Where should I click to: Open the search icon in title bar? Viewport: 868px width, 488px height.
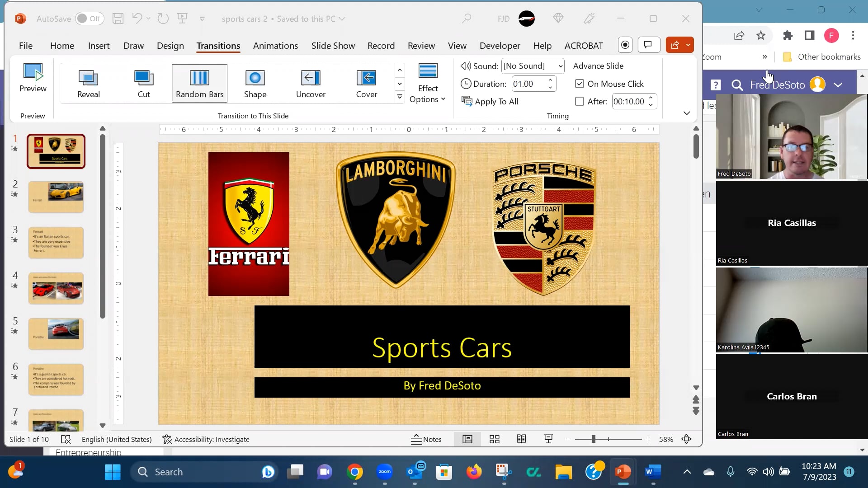click(467, 19)
